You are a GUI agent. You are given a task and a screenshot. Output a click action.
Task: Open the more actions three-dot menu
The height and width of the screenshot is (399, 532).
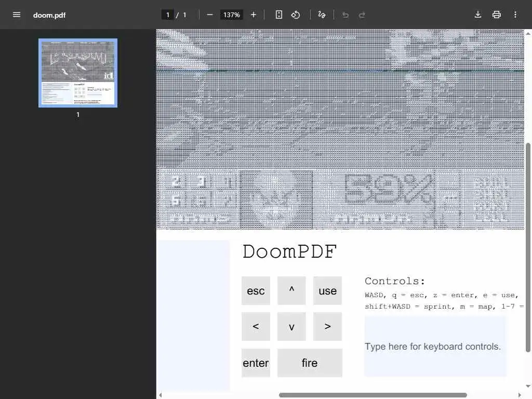point(515,15)
